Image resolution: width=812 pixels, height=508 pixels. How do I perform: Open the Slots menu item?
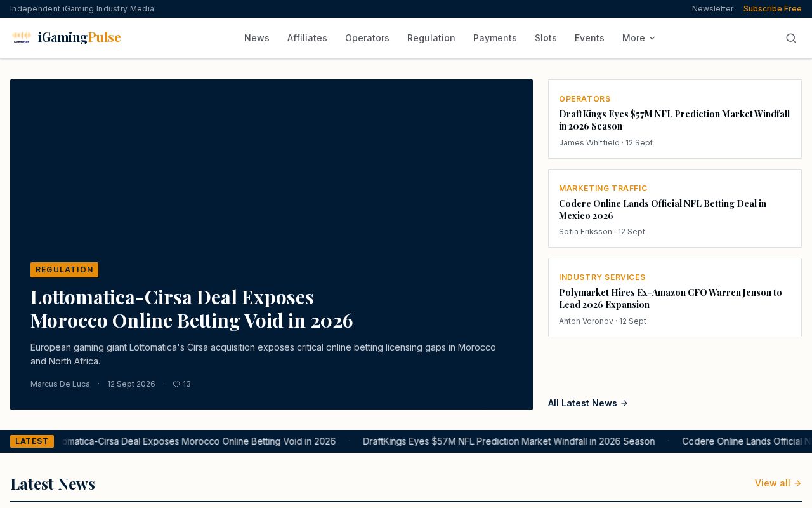(x=546, y=38)
